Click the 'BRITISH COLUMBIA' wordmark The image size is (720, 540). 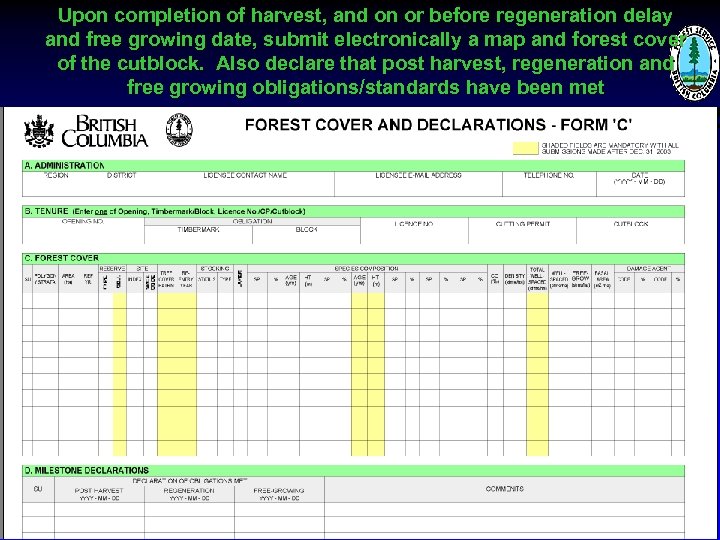[105, 131]
